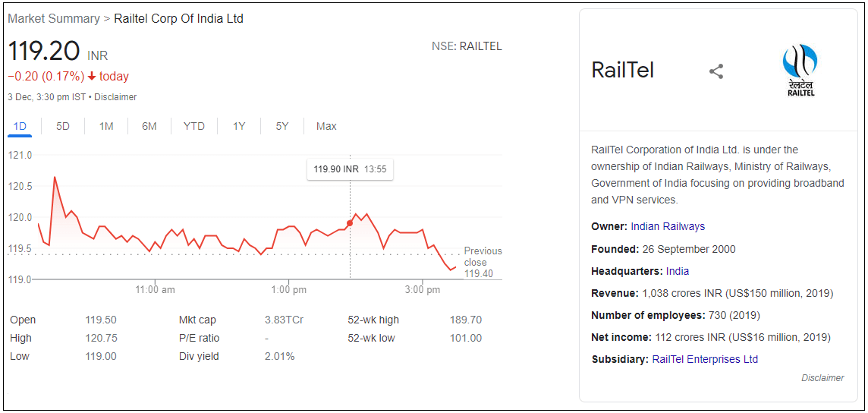Show the Max range chart
Image resolution: width=868 pixels, height=413 pixels.
(326, 126)
